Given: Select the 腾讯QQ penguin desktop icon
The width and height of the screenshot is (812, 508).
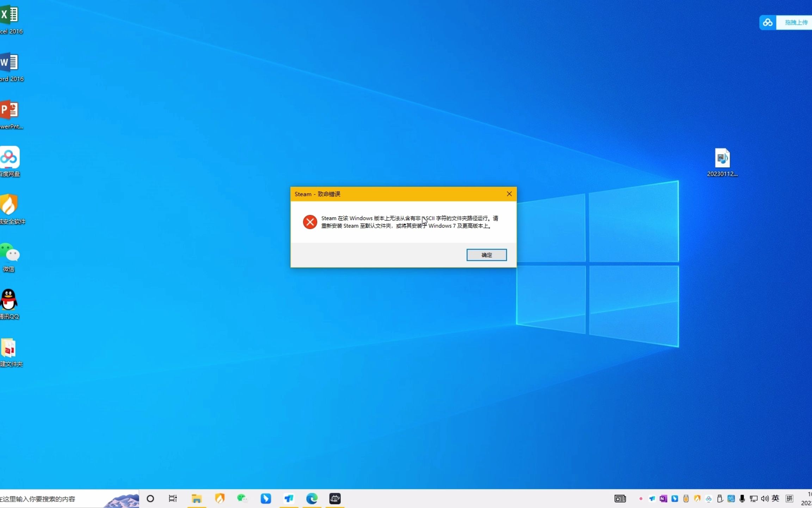Looking at the screenshot, I should (9, 304).
